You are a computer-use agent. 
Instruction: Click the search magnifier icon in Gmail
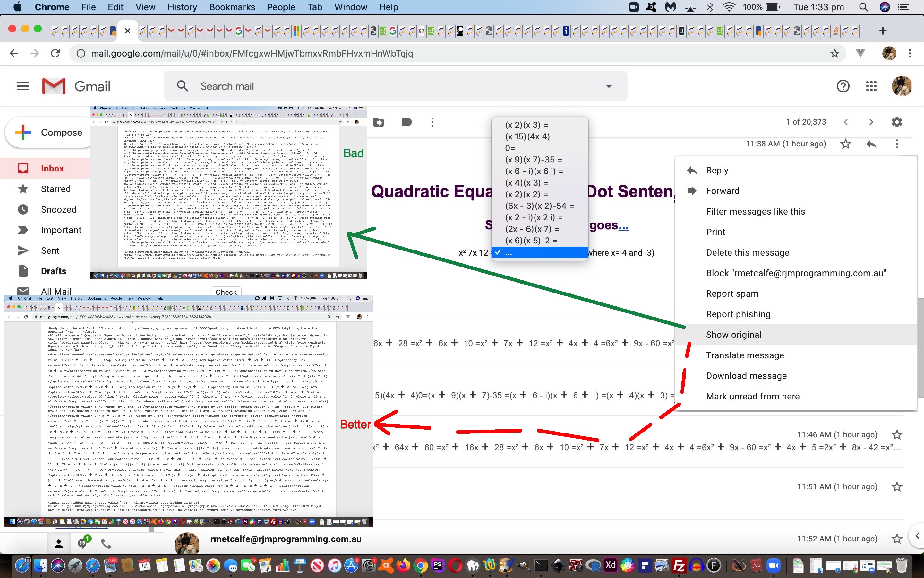pyautogui.click(x=183, y=86)
